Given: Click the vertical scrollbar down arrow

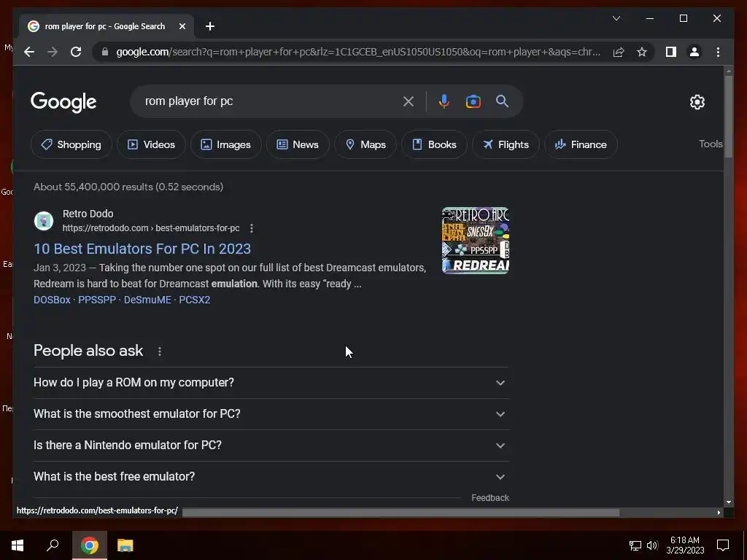Looking at the screenshot, I should 729,502.
